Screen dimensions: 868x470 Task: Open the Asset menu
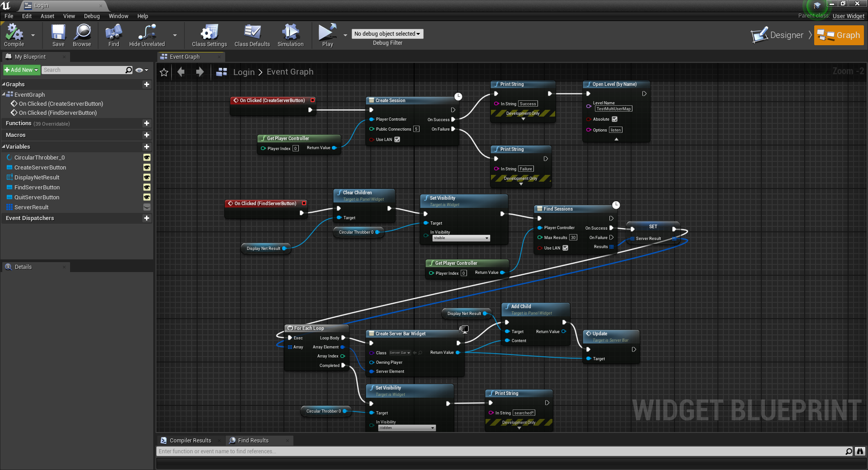tap(47, 16)
